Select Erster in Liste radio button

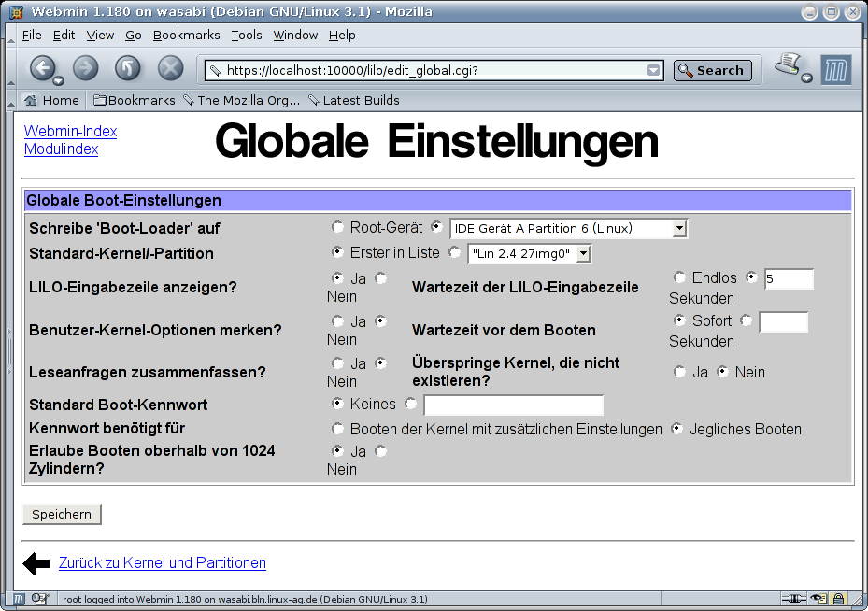(337, 252)
